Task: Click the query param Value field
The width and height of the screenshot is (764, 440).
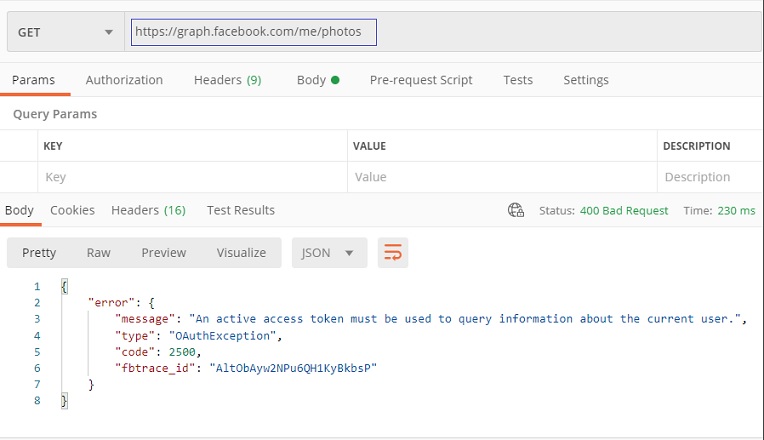Action: [x=502, y=177]
